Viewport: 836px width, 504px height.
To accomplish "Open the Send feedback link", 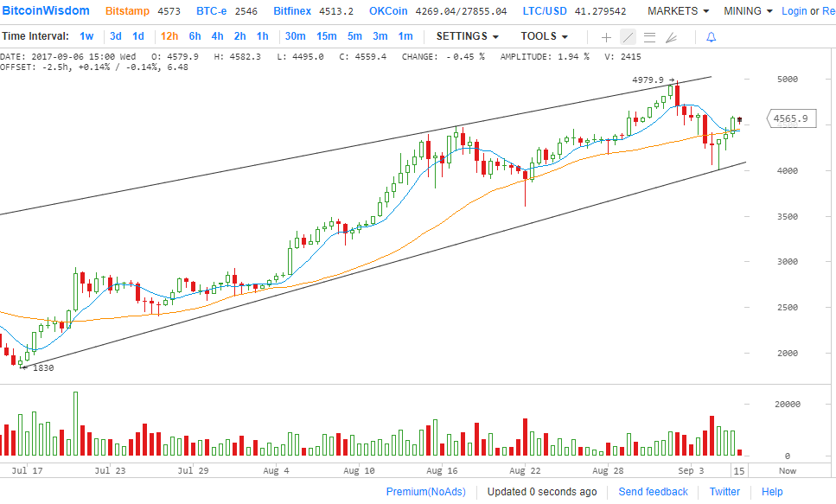I will click(653, 491).
